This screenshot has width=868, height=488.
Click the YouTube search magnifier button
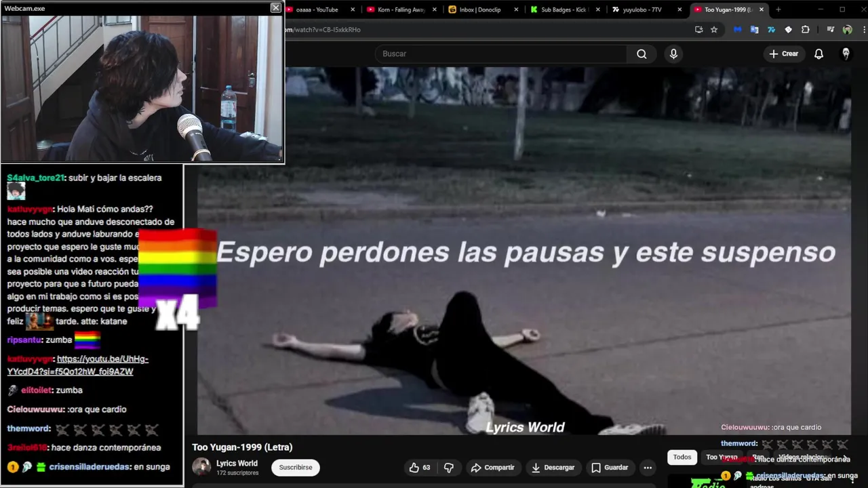(642, 54)
